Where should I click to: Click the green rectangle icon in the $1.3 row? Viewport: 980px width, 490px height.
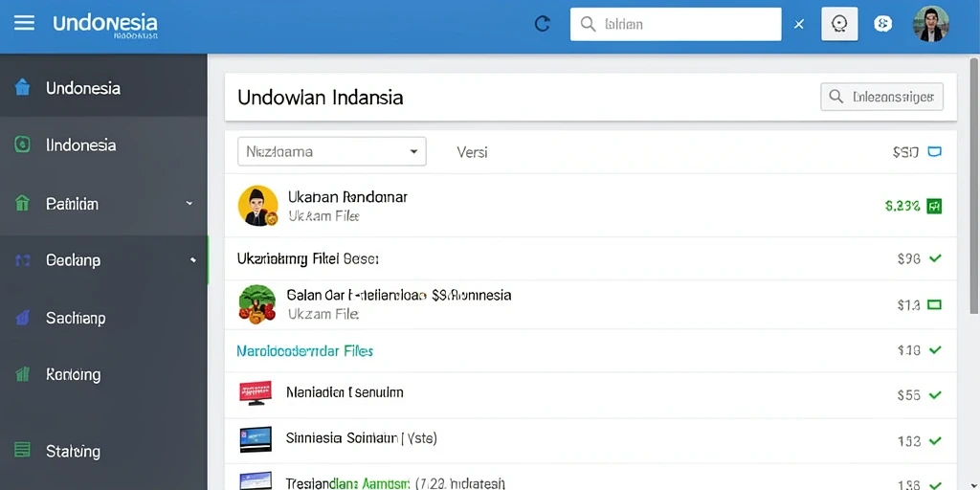click(x=934, y=305)
